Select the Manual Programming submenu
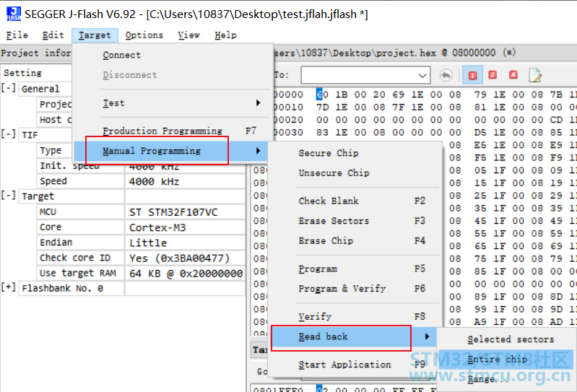577x392 pixels. coord(171,151)
